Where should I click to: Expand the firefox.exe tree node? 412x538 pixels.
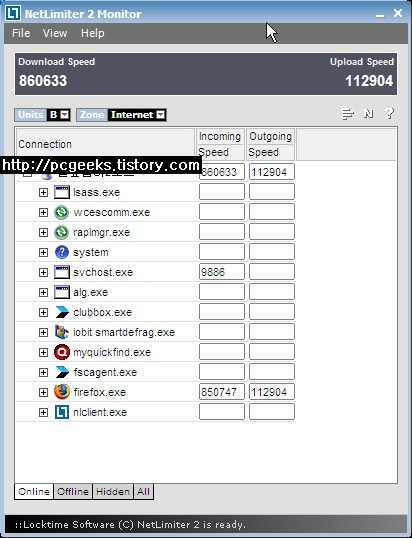click(43, 392)
